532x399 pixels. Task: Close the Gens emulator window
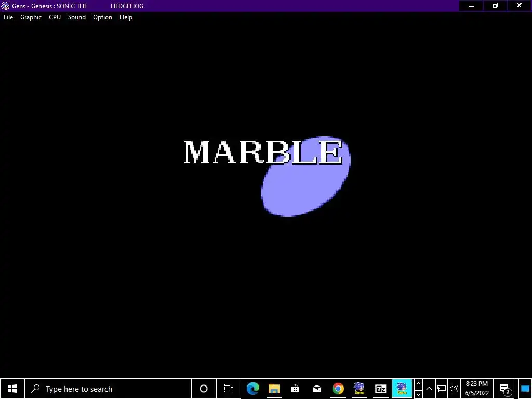tap(519, 6)
